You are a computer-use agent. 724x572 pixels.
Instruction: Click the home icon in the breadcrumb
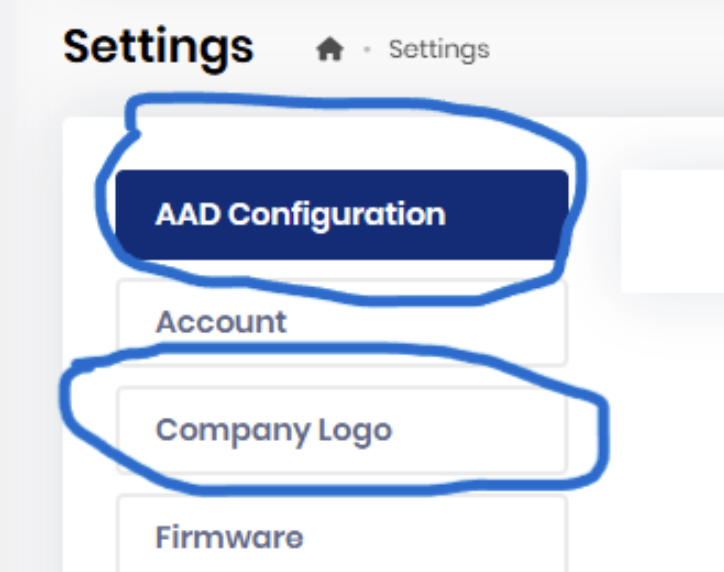click(x=329, y=49)
